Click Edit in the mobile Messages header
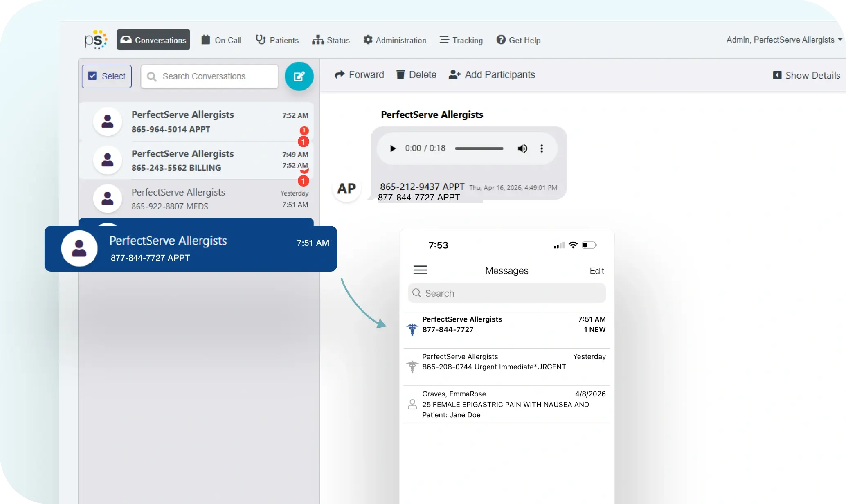The height and width of the screenshot is (504, 846). pos(596,271)
